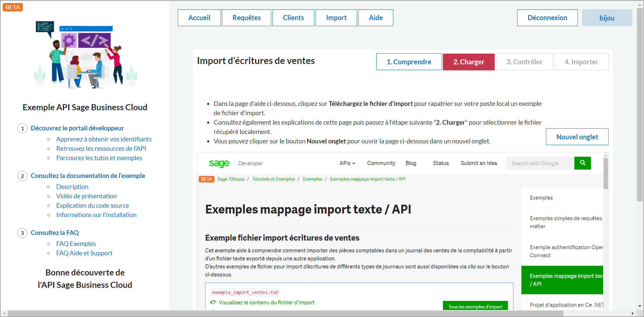Open FAQ Aide et Support link
The height and width of the screenshot is (317, 644).
[84, 253]
